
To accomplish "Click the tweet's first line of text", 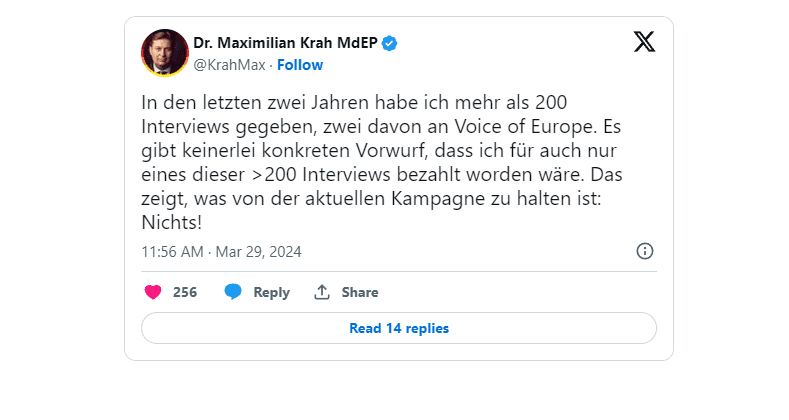I will point(355,102).
